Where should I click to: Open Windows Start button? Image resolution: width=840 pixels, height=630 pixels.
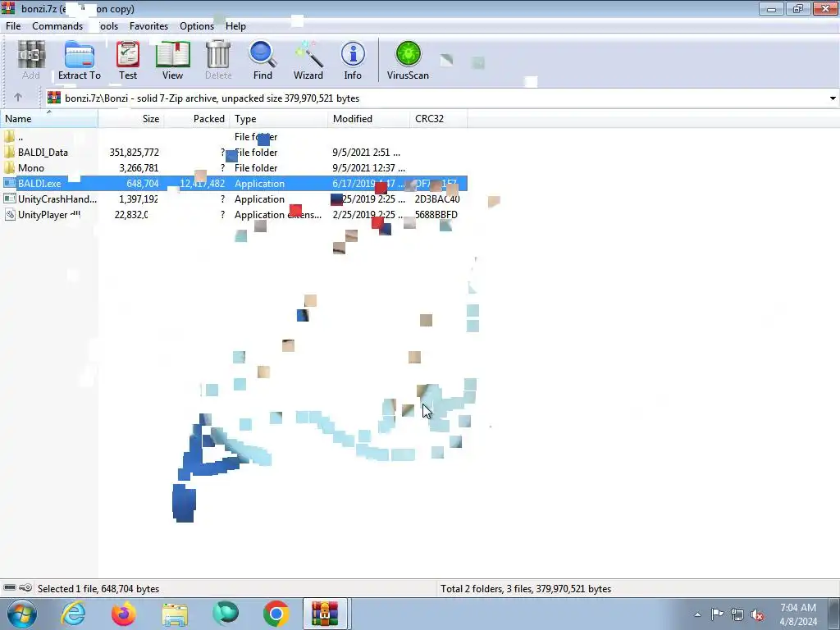pos(21,614)
